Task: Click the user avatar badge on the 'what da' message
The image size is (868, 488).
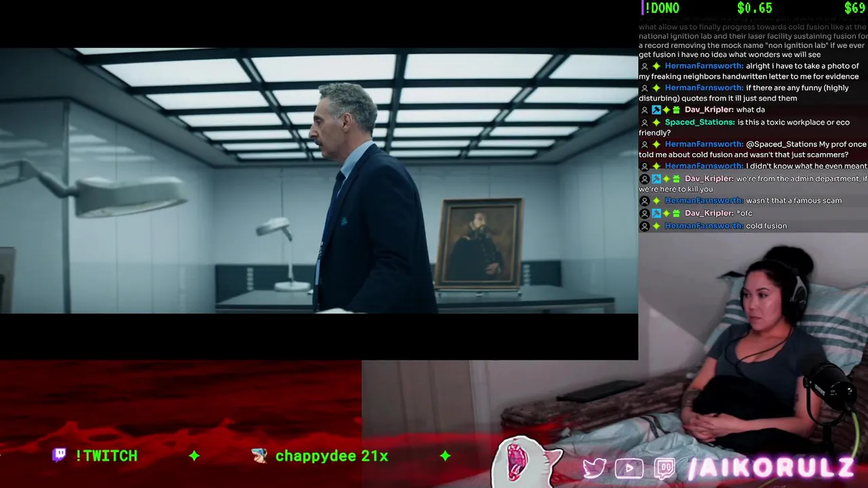Action: pos(644,110)
